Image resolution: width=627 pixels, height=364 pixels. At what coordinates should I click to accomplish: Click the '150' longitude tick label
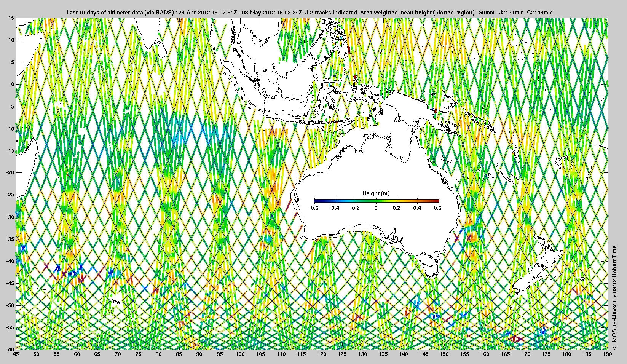coord(444,354)
